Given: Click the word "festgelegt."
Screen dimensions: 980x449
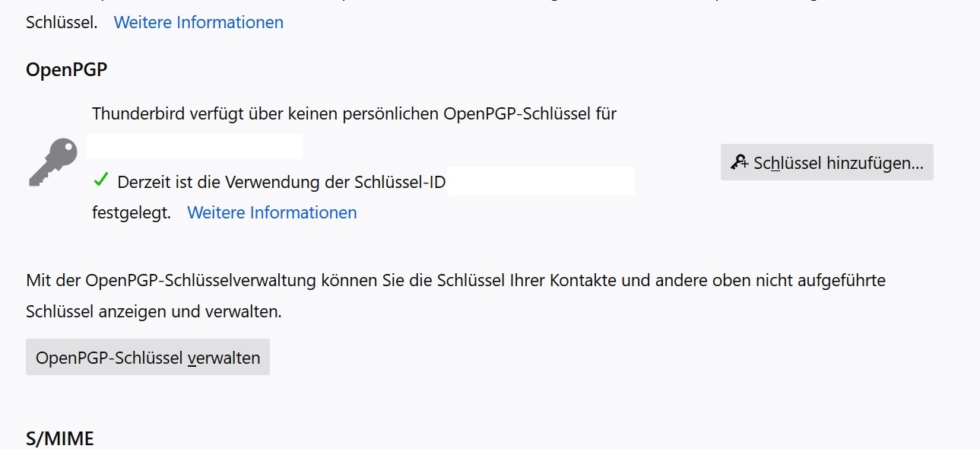Looking at the screenshot, I should (x=132, y=213).
